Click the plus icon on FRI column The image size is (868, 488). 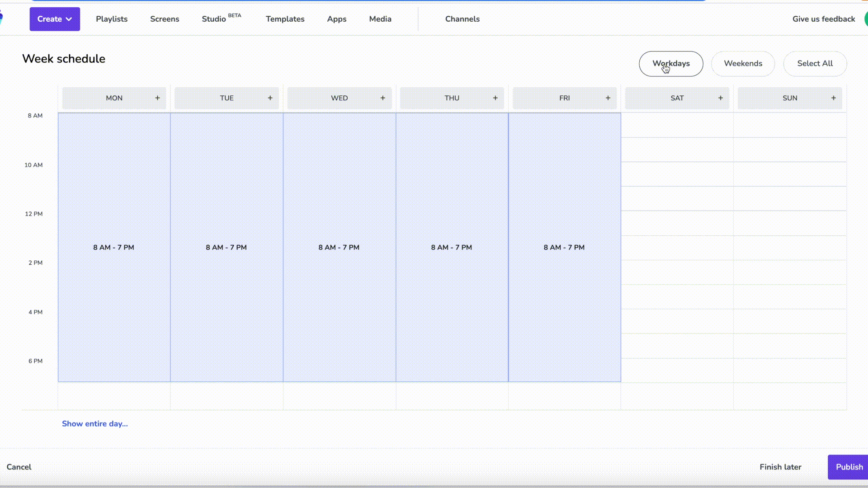click(608, 98)
